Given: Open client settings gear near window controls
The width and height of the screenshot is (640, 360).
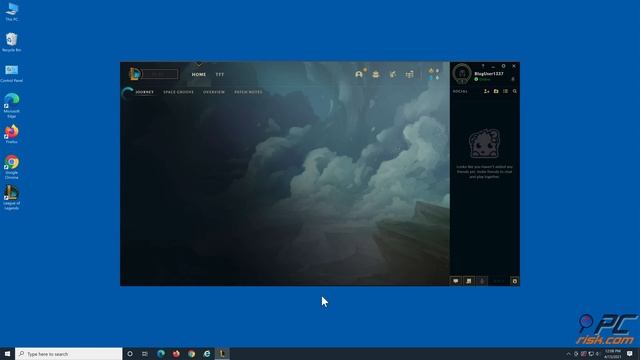Looking at the screenshot, I should (504, 66).
